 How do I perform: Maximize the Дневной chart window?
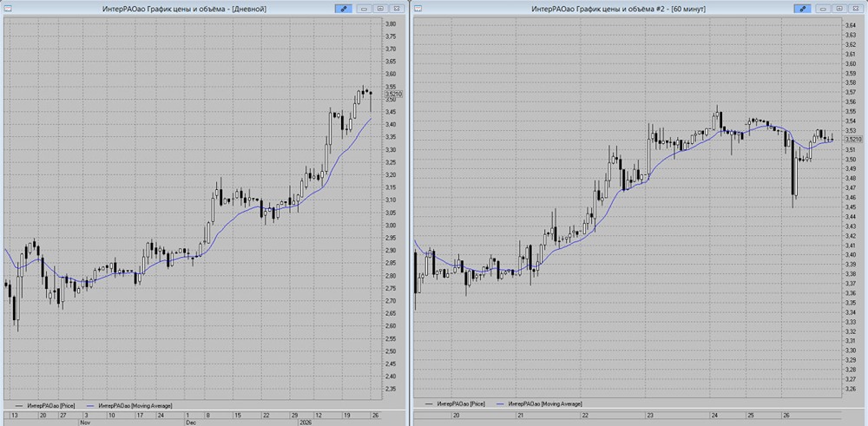coord(380,9)
